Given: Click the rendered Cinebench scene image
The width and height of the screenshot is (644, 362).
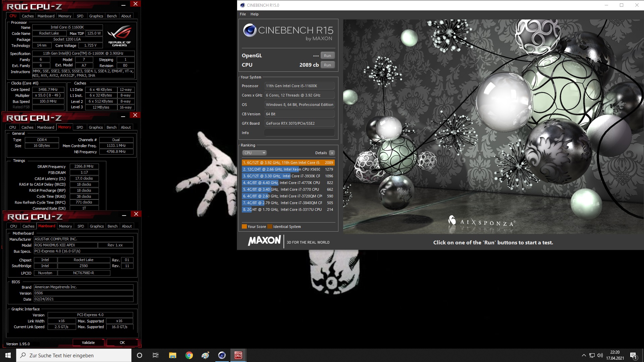Looking at the screenshot, I should [493, 126].
